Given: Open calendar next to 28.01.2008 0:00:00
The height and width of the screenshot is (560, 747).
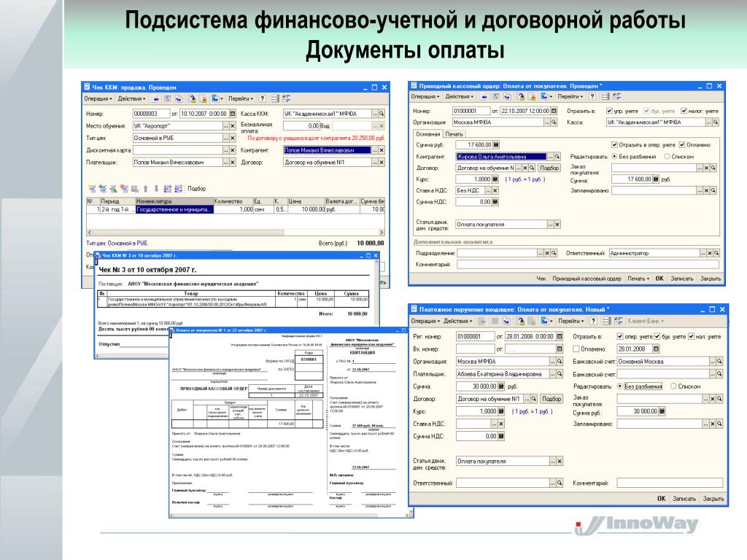Looking at the screenshot, I should point(560,337).
